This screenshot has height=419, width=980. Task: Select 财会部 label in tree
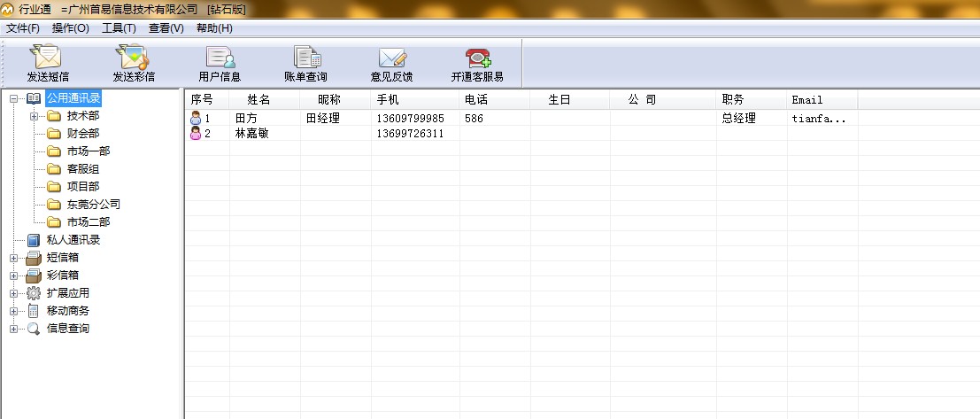[83, 133]
